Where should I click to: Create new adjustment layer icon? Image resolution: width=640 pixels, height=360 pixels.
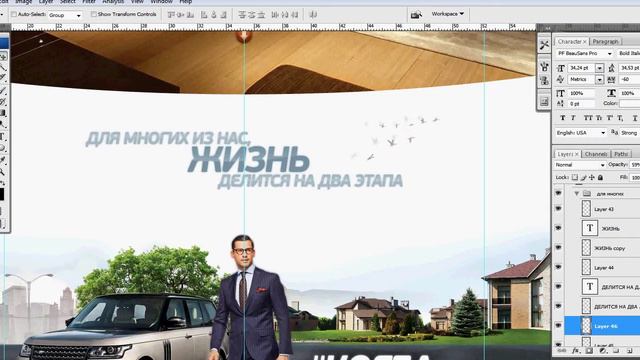(603, 351)
